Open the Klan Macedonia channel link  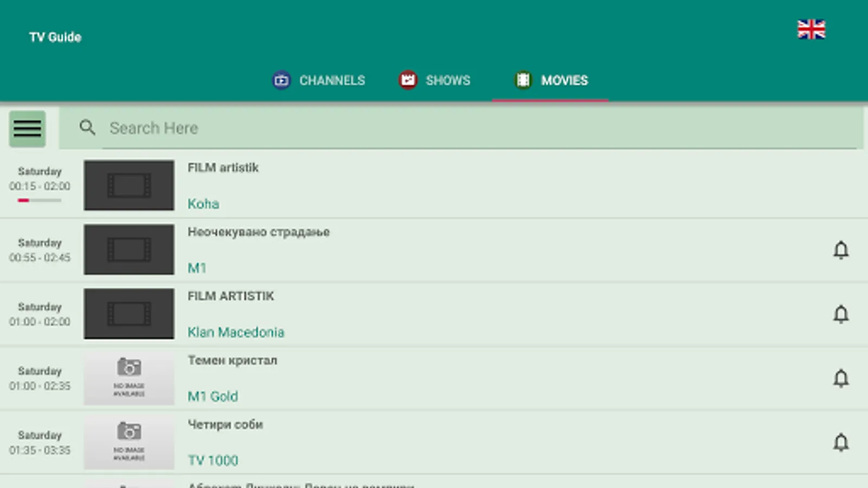click(236, 332)
